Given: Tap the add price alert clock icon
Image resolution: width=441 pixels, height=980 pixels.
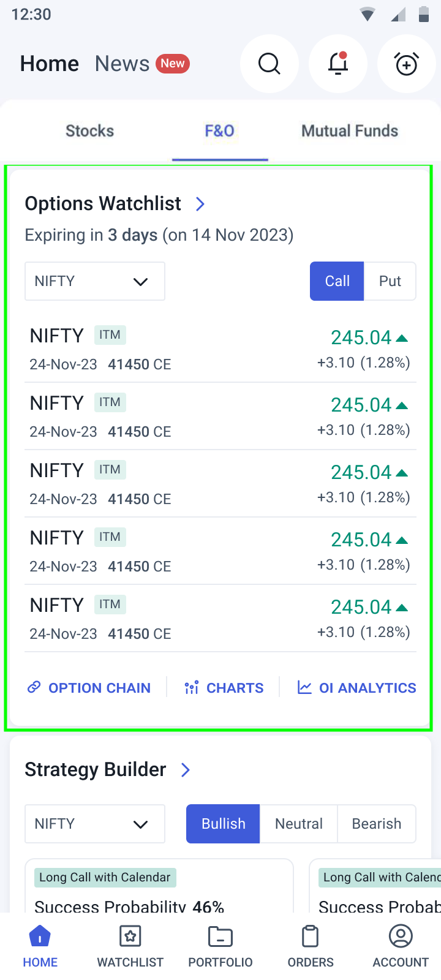Looking at the screenshot, I should [x=407, y=64].
